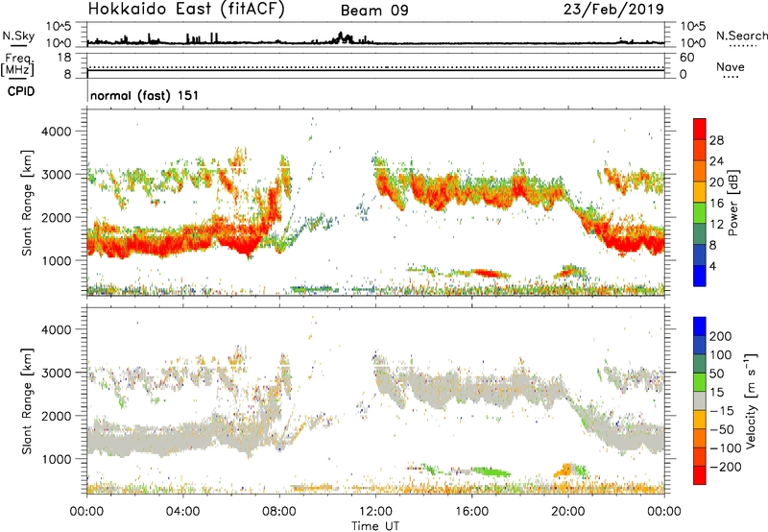Click the "04:00" time tick label
Viewport: 768px width, 532px height.
click(182, 512)
